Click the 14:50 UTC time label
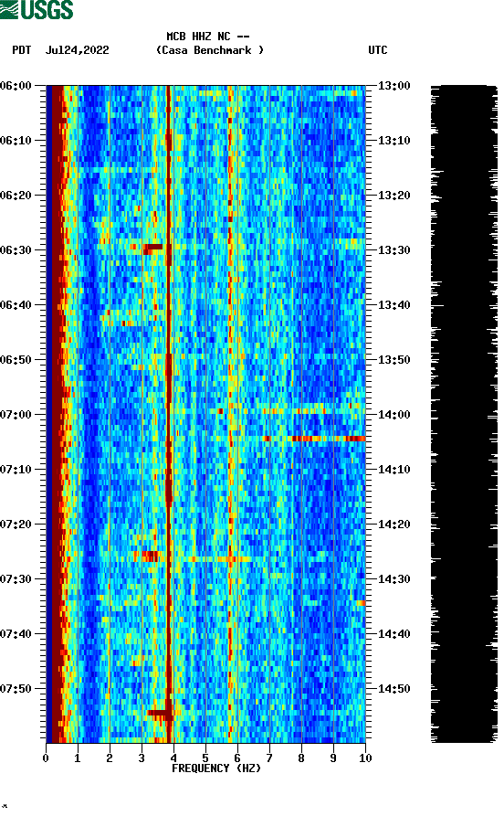This screenshot has height=816, width=504. pyautogui.click(x=394, y=688)
